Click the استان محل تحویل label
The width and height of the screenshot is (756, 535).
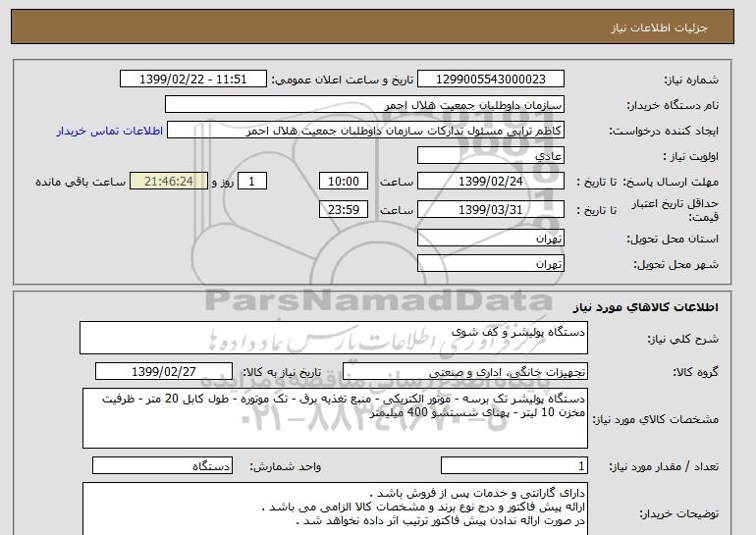[673, 239]
